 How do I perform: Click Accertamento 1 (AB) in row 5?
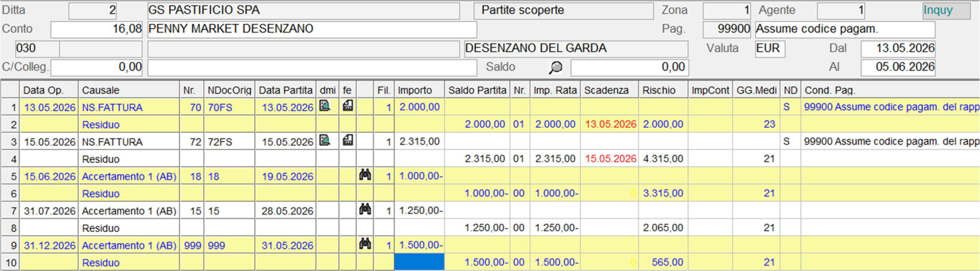pyautogui.click(x=129, y=176)
